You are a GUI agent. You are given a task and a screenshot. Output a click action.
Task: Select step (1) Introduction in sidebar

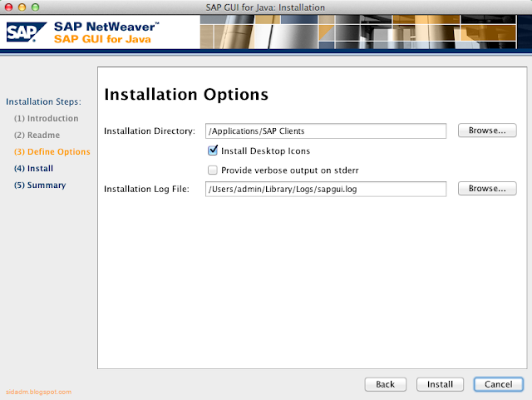pyautogui.click(x=47, y=119)
